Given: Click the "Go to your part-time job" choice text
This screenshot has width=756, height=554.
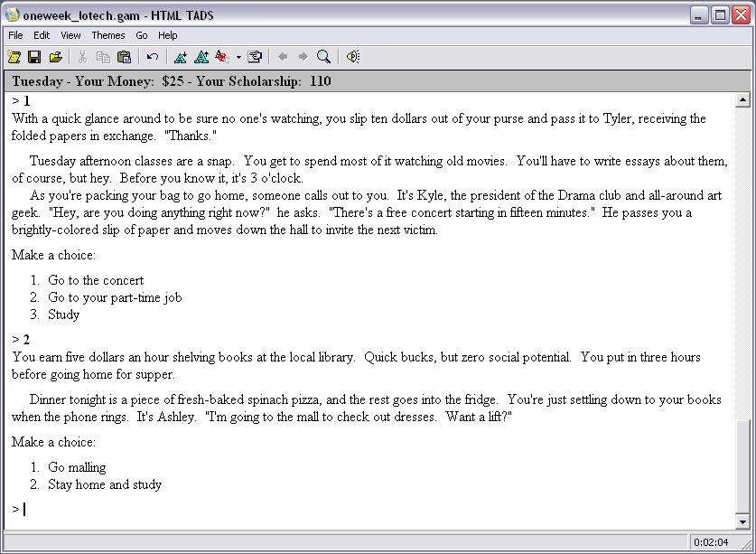Looking at the screenshot, I should tap(115, 297).
